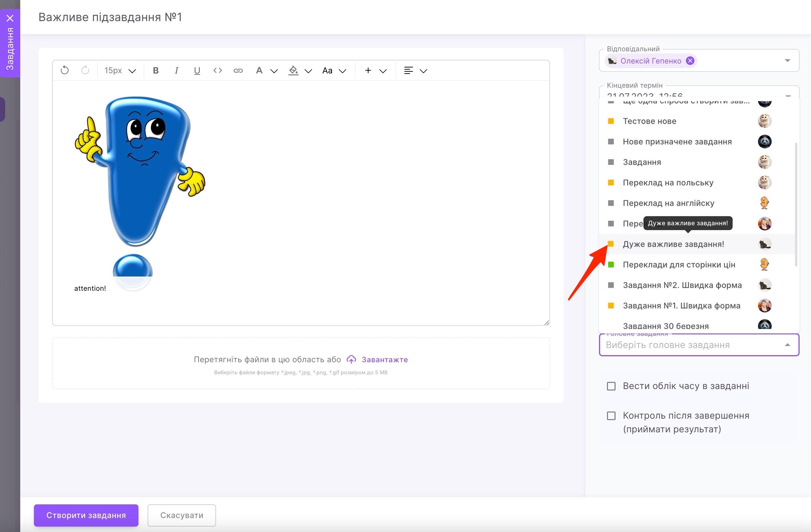Underline the selected text
Image resolution: width=811 pixels, height=532 pixels.
(197, 71)
